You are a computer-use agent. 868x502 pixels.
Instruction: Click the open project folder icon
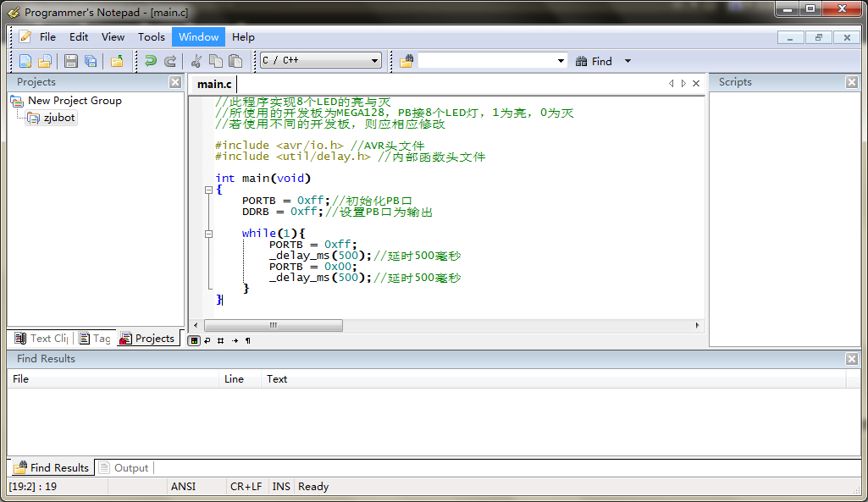click(117, 61)
